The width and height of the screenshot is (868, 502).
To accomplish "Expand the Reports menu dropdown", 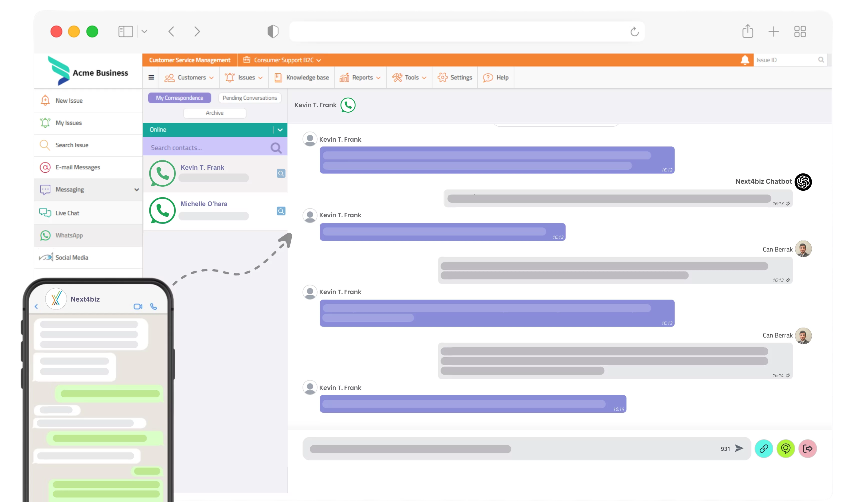I will click(360, 77).
